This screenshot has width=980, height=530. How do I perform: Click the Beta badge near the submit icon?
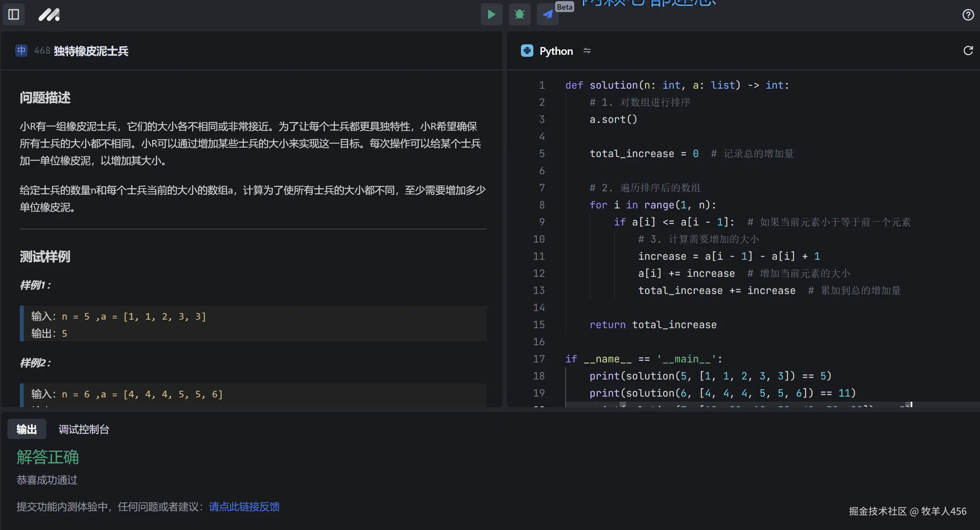[564, 7]
